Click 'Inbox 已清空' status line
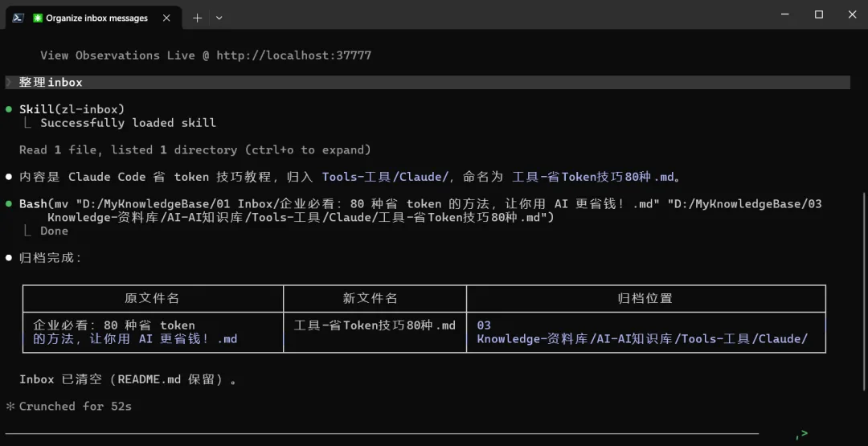 pos(129,379)
